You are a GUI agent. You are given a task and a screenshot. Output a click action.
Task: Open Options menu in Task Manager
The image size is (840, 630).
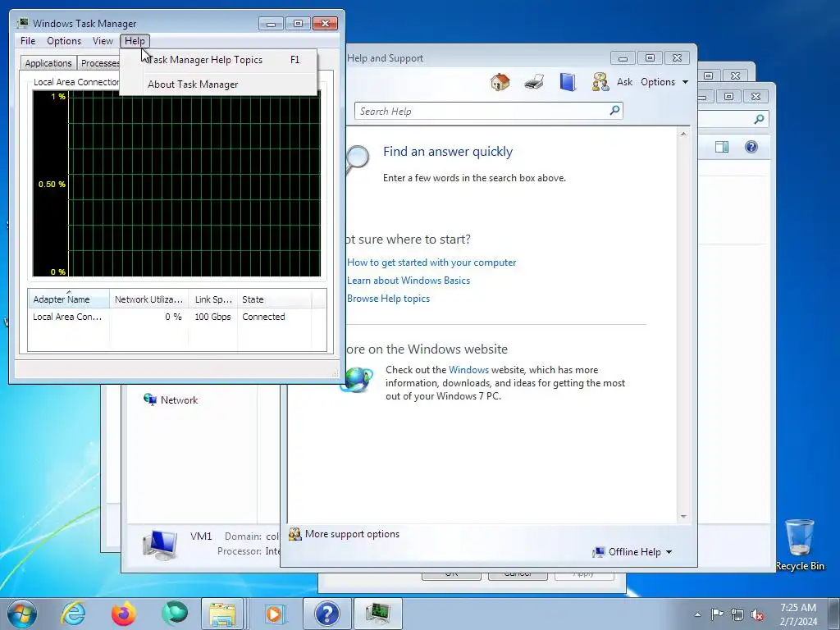pyautogui.click(x=64, y=41)
